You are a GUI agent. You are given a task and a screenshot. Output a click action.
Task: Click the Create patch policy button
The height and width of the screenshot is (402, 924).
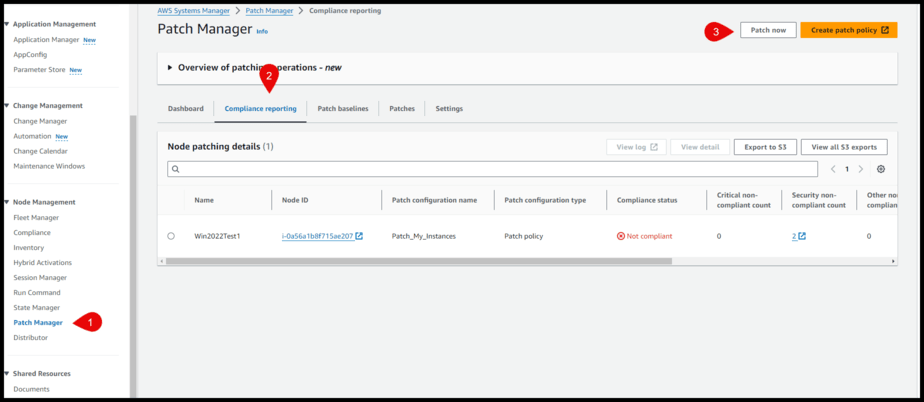[x=849, y=30]
